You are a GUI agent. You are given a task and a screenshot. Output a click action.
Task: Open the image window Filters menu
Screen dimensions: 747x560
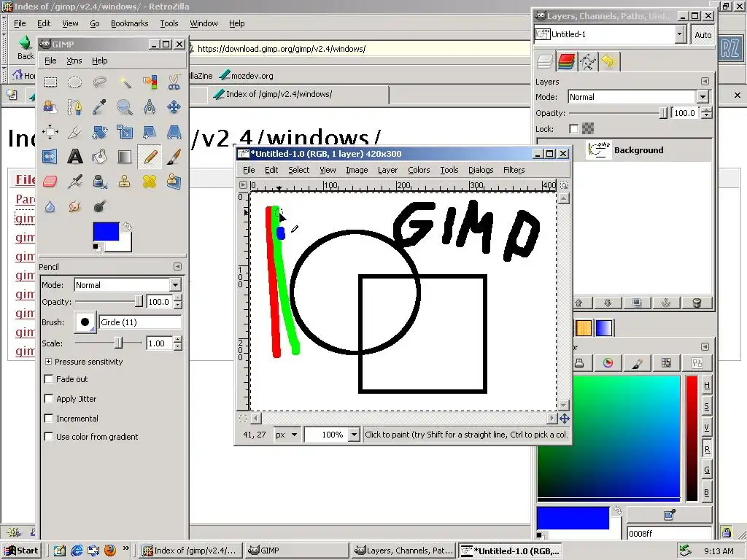pyautogui.click(x=514, y=170)
